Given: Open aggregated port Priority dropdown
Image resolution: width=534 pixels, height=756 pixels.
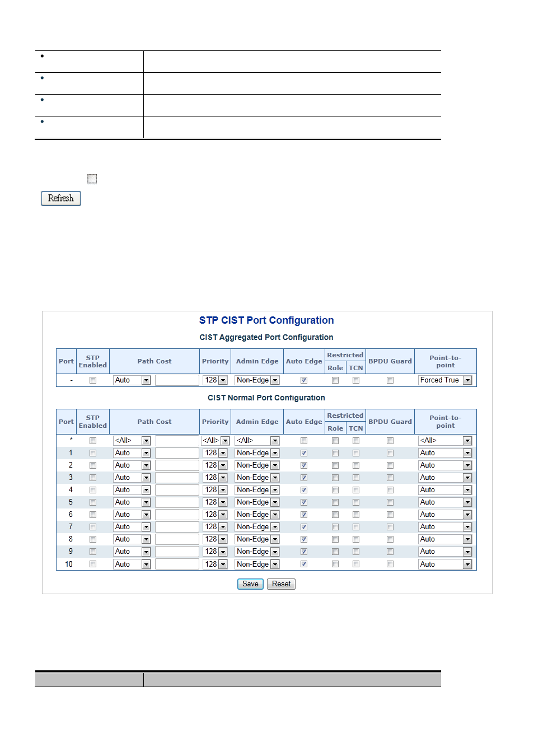Looking at the screenshot, I should [x=215, y=380].
